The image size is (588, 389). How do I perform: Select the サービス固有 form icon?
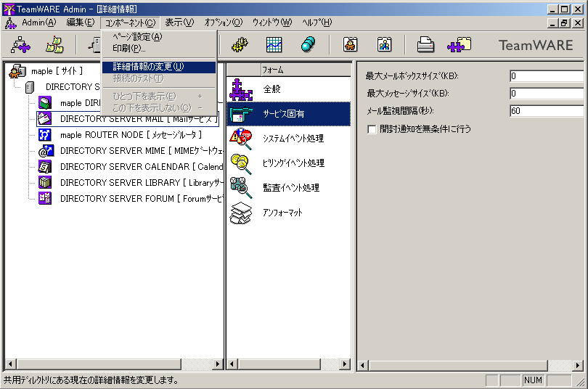(241, 114)
